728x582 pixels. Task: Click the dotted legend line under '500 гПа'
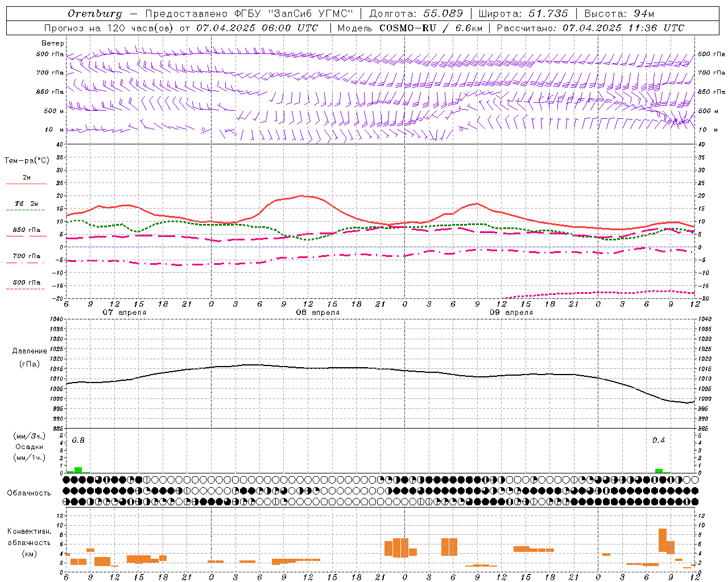click(x=26, y=289)
